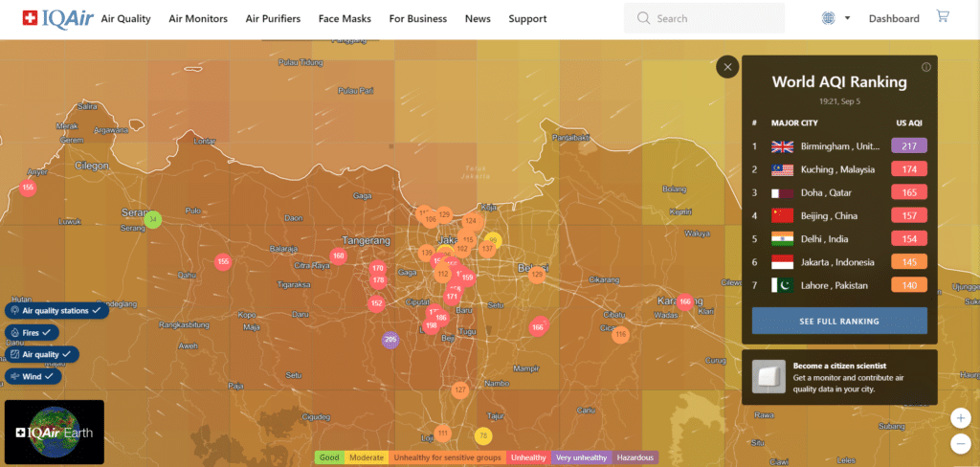The height and width of the screenshot is (467, 980).
Task: Open the Support menu
Action: 527,19
